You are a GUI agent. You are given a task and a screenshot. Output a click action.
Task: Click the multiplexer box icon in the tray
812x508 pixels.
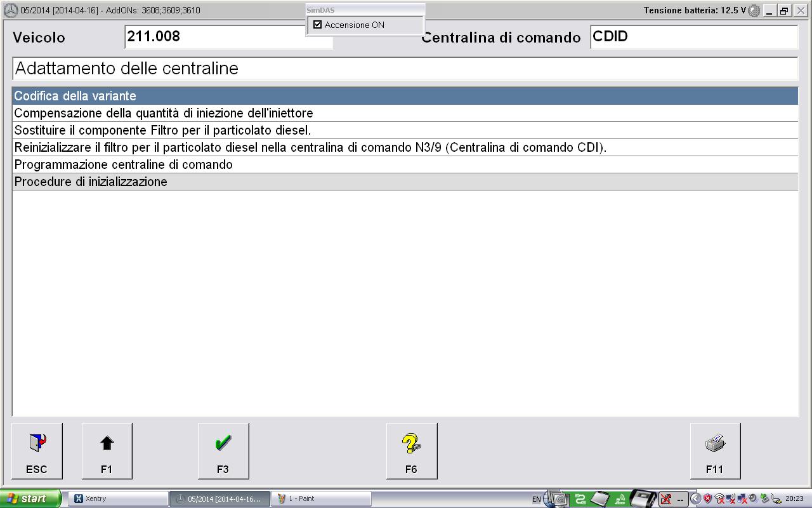pos(643,499)
